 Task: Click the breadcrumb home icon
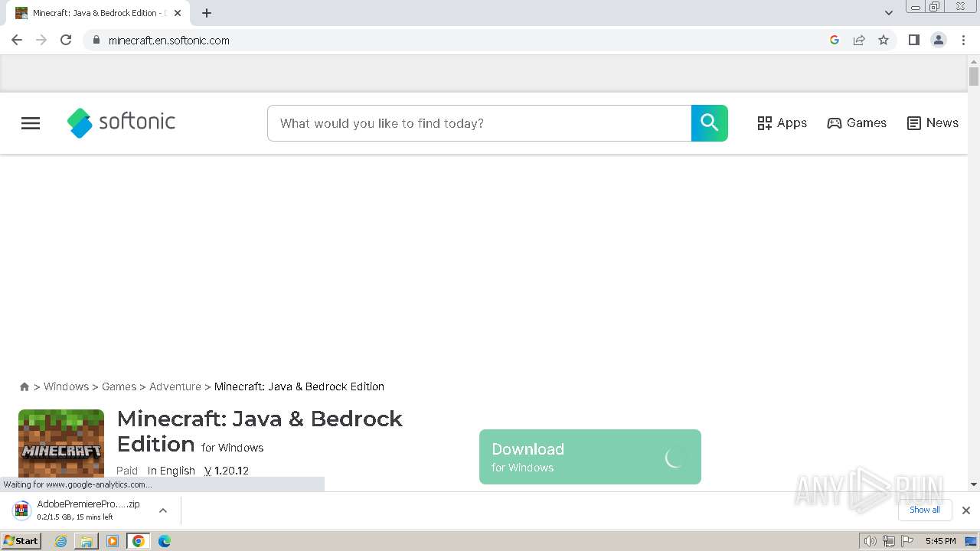pos(24,386)
